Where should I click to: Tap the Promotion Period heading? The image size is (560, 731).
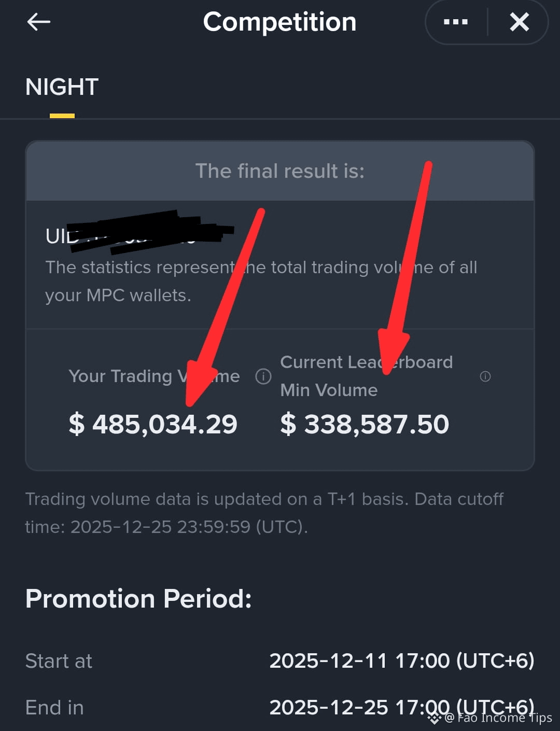click(x=138, y=599)
